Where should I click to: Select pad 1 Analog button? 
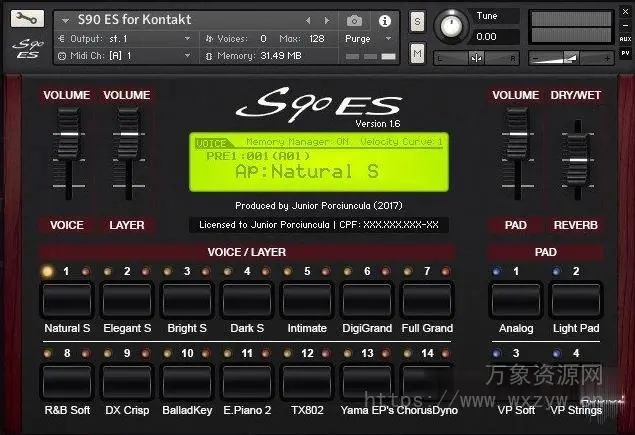pyautogui.click(x=516, y=300)
